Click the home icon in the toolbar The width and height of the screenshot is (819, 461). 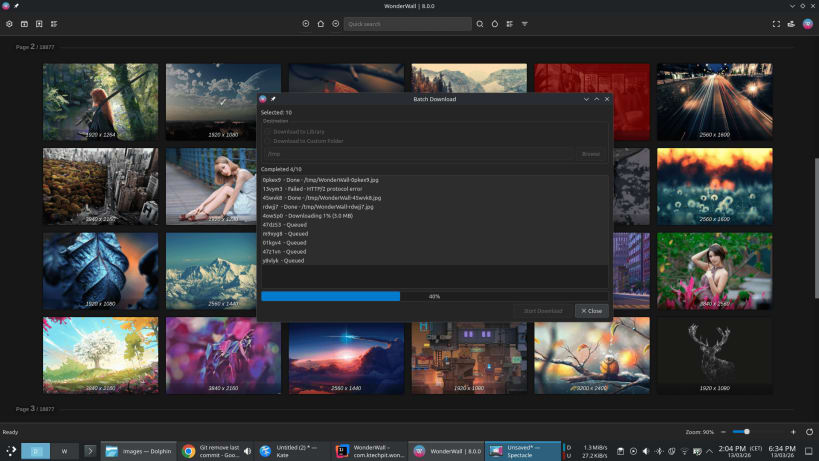coord(321,23)
